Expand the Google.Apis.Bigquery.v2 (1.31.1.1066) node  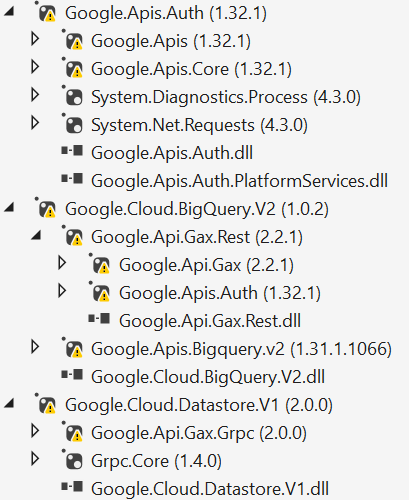pyautogui.click(x=35, y=347)
